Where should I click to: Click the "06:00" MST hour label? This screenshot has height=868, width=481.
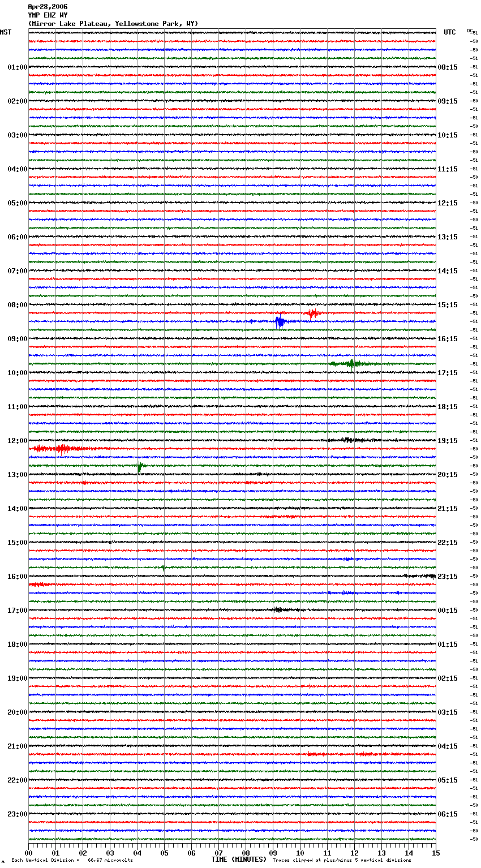18,237
